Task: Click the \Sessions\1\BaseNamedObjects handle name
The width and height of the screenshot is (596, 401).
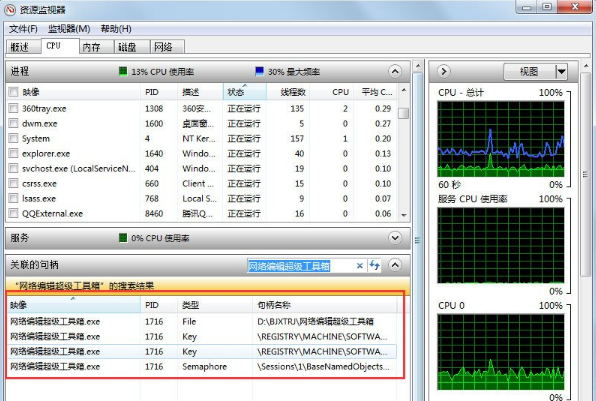Action: [323, 366]
